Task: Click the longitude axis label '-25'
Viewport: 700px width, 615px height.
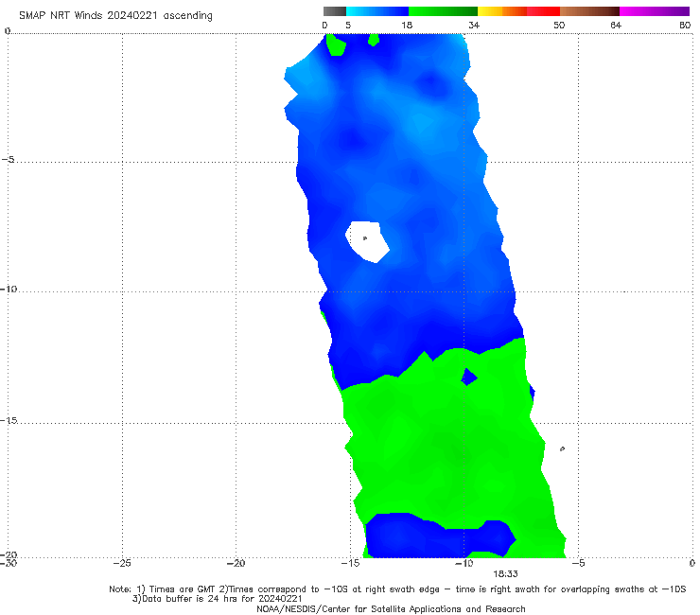Action: [122, 564]
